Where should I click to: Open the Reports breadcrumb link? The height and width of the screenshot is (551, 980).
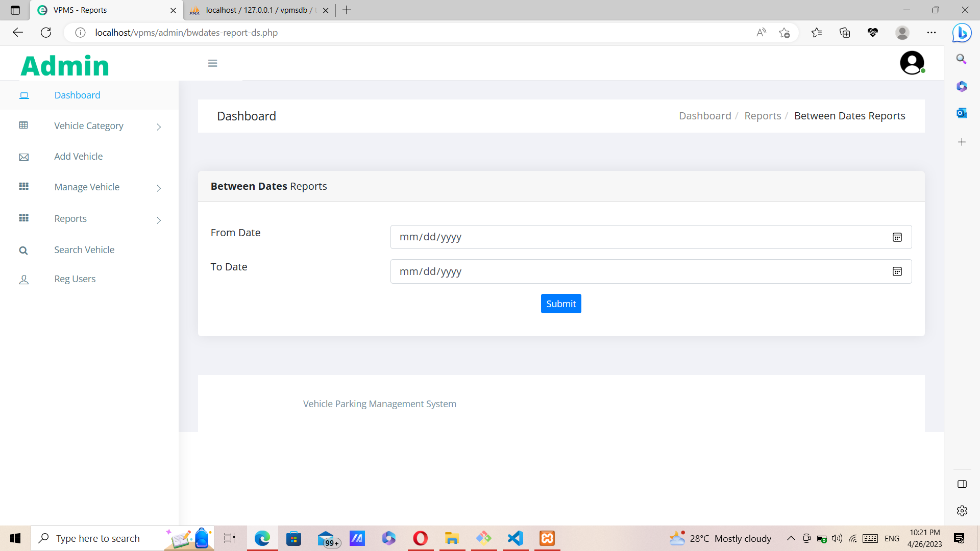tap(763, 116)
